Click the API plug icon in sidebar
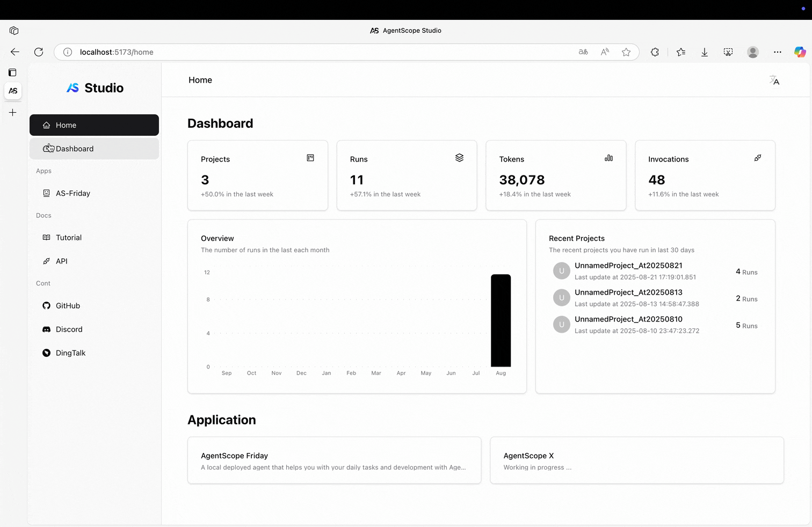Screen dimensions: 812x527 coord(46,261)
